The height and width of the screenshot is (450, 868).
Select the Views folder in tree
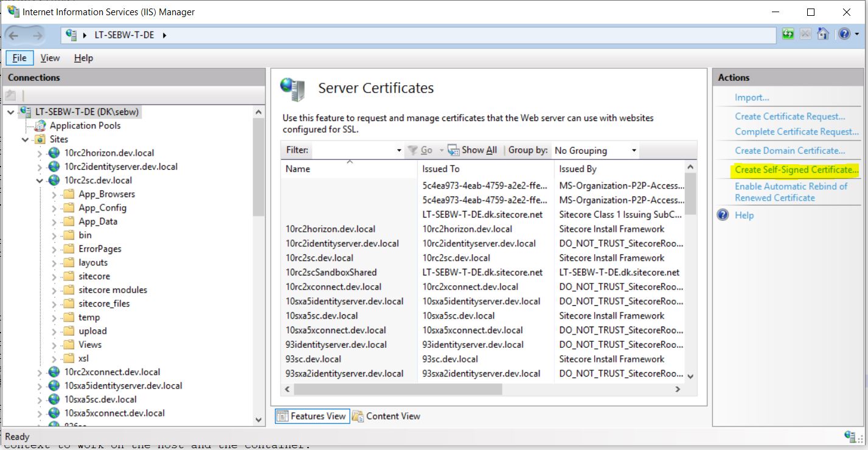click(90, 344)
